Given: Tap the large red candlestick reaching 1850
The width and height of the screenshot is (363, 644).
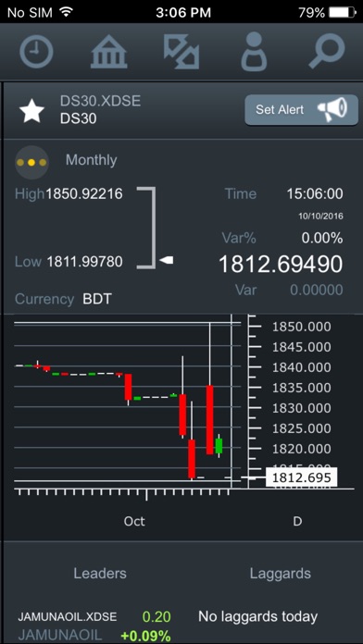Looking at the screenshot, I should [209, 419].
